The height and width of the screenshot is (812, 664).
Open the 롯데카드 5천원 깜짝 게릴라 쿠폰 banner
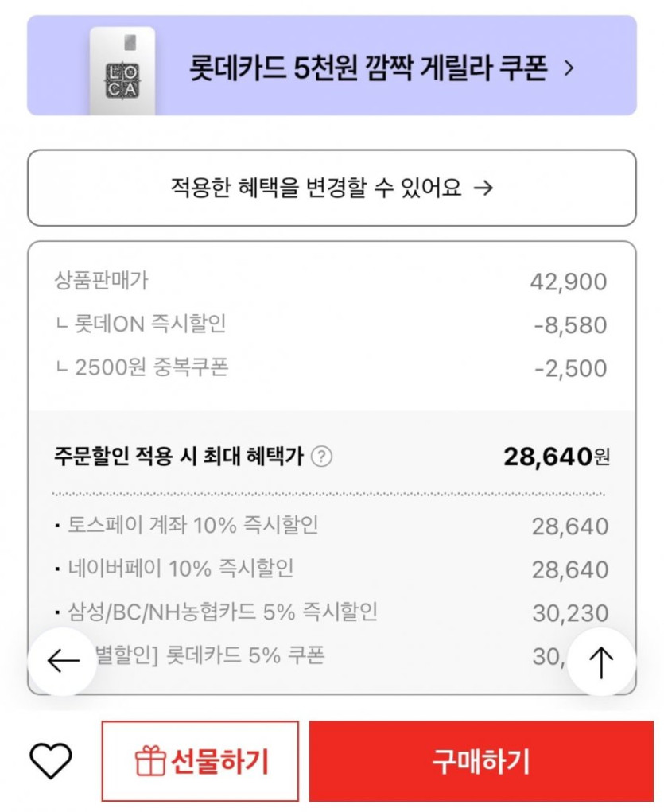367,68
